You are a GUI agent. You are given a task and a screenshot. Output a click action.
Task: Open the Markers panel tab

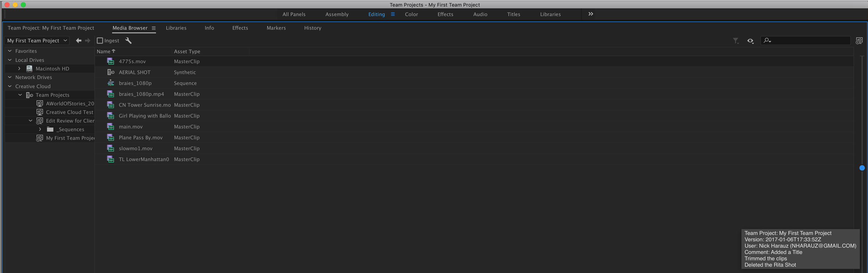(x=276, y=28)
